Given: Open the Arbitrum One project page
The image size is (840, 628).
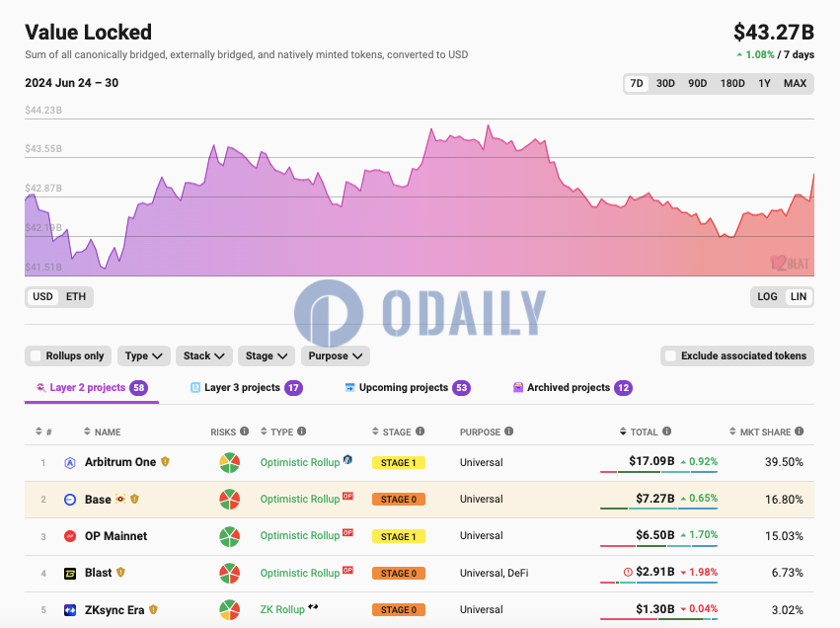Looking at the screenshot, I should 120,462.
